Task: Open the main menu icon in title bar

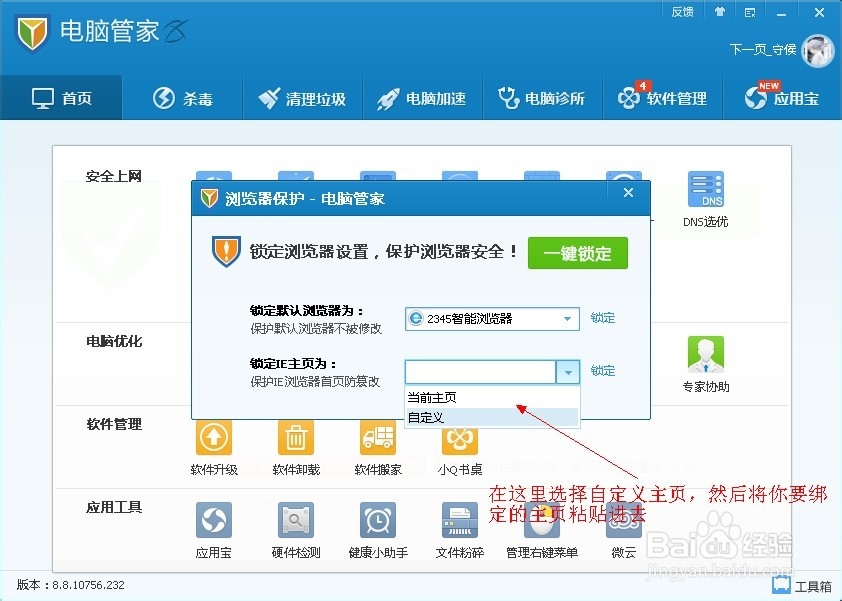Action: [x=750, y=12]
